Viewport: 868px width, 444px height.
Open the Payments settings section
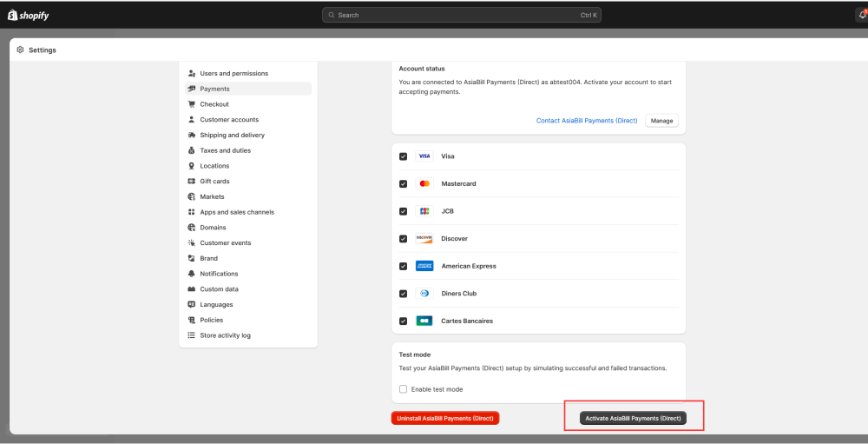(214, 89)
